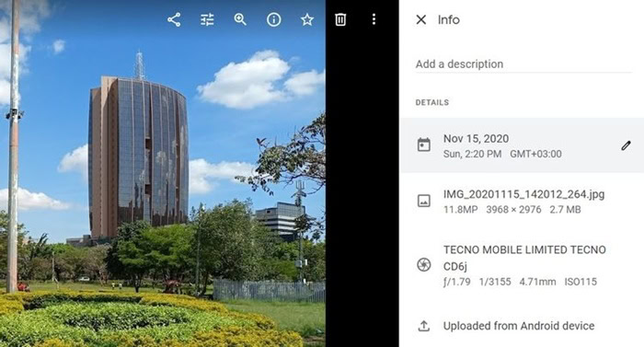Edit date and time with pencil icon
This screenshot has width=644, height=347.
(626, 145)
